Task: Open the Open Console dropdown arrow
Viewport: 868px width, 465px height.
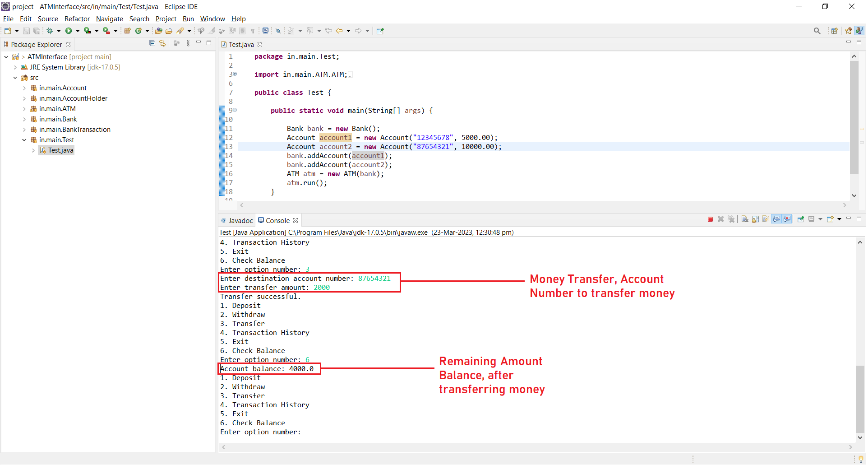Action: tap(839, 219)
